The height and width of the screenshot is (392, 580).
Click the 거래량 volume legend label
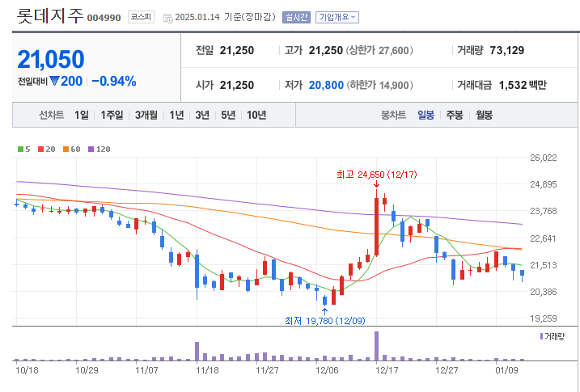pyautogui.click(x=554, y=336)
